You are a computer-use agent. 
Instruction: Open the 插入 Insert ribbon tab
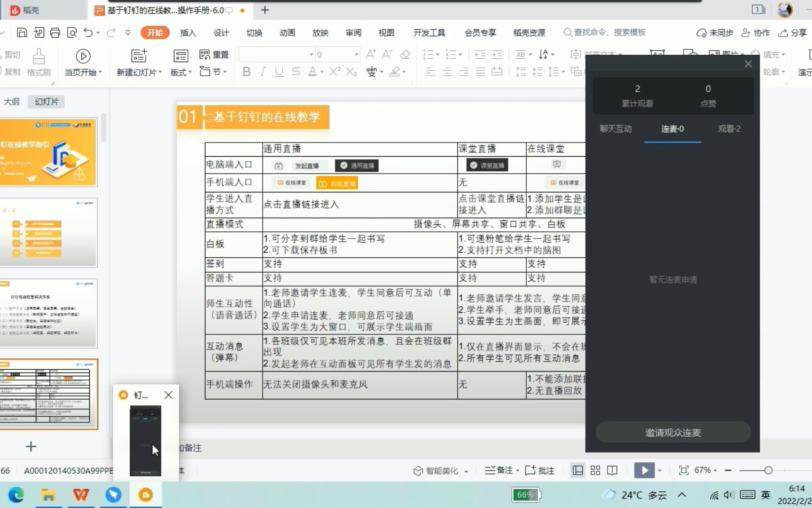click(188, 32)
